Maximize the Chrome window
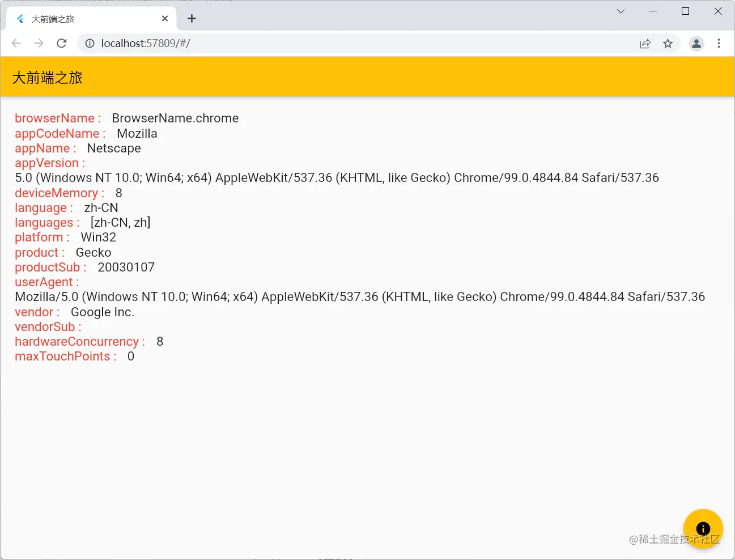The image size is (735, 560). tap(685, 11)
